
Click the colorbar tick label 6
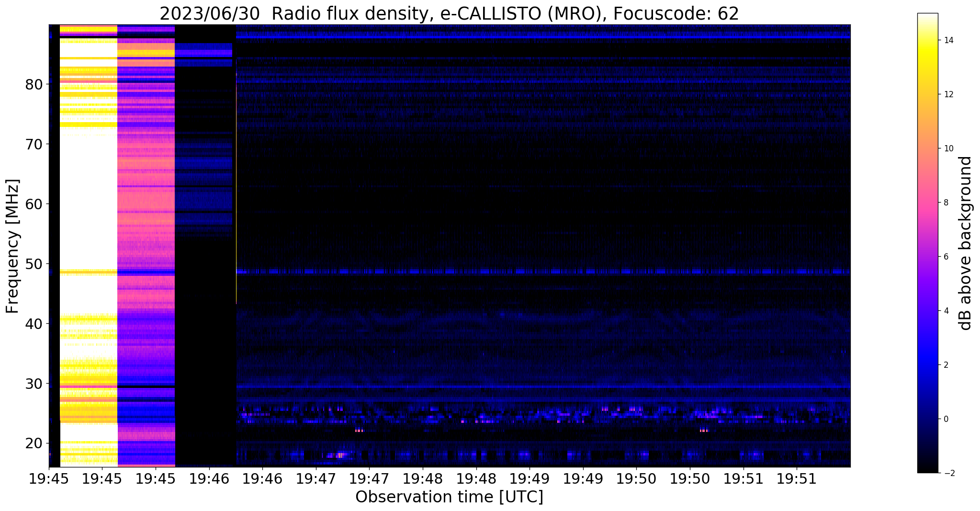(x=945, y=257)
